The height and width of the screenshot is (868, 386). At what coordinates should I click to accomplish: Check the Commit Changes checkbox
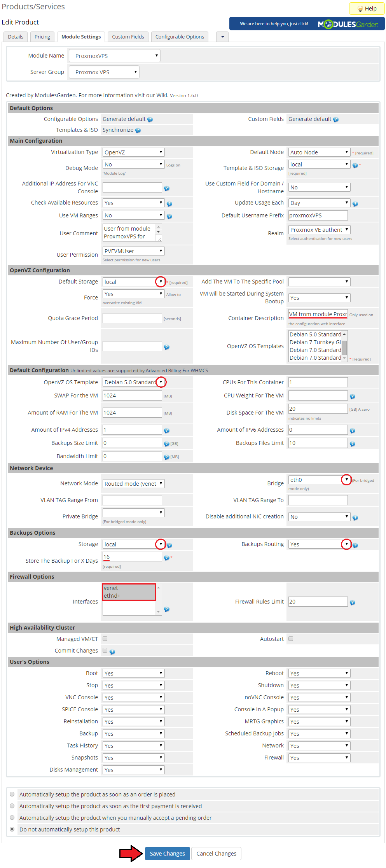click(105, 650)
